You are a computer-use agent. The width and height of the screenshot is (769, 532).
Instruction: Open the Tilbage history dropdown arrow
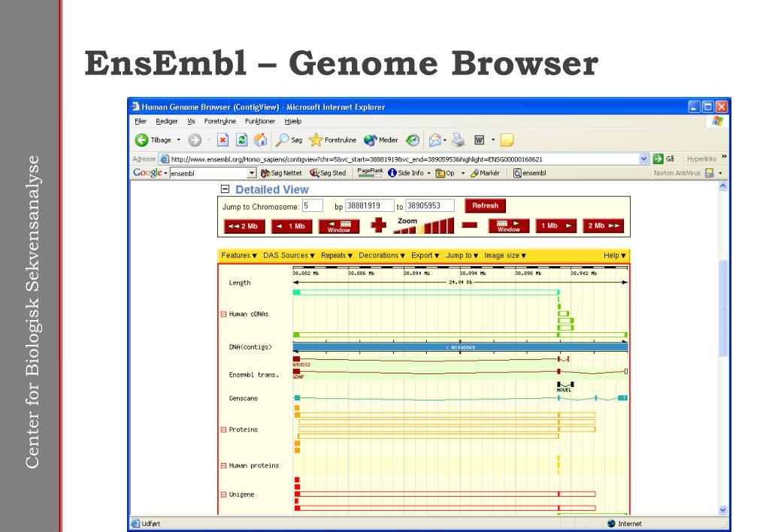pyautogui.click(x=178, y=141)
